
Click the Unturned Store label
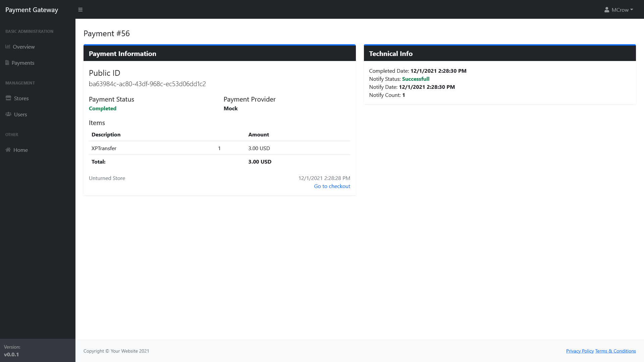[107, 178]
